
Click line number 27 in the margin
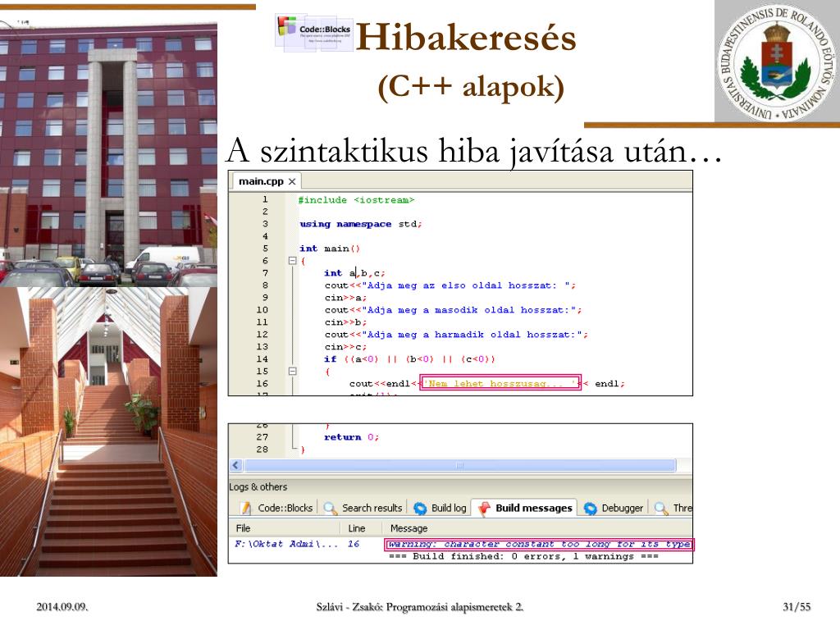pos(262,437)
